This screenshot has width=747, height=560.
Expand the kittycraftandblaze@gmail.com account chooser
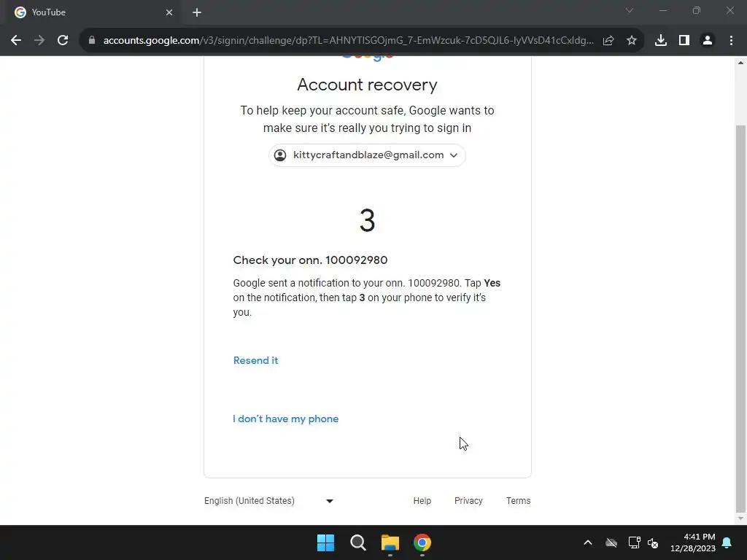click(x=367, y=155)
